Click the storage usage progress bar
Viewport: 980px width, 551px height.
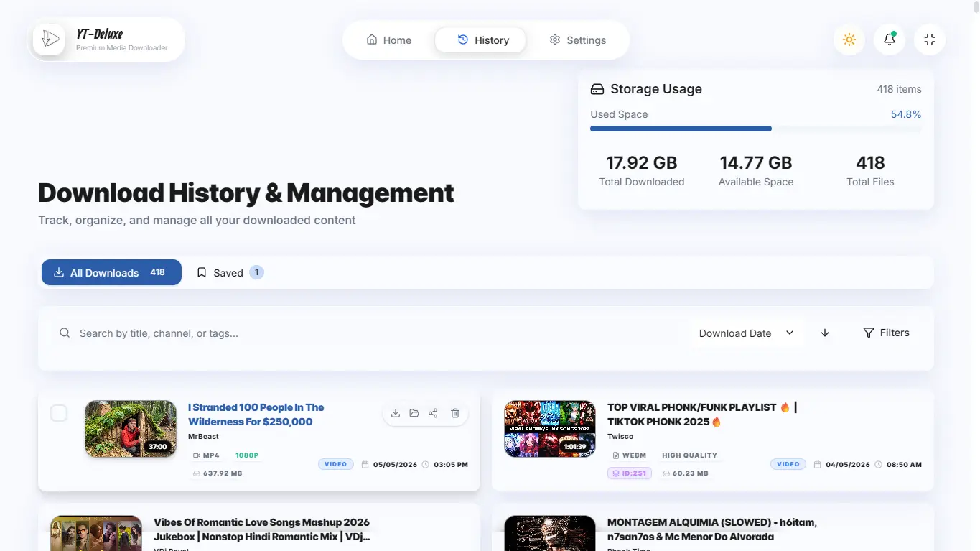[x=756, y=129]
